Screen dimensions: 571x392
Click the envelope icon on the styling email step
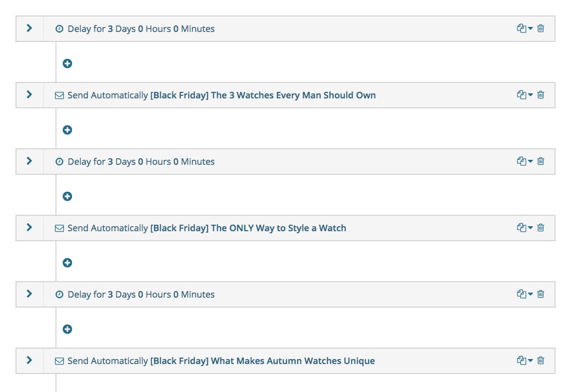point(59,228)
